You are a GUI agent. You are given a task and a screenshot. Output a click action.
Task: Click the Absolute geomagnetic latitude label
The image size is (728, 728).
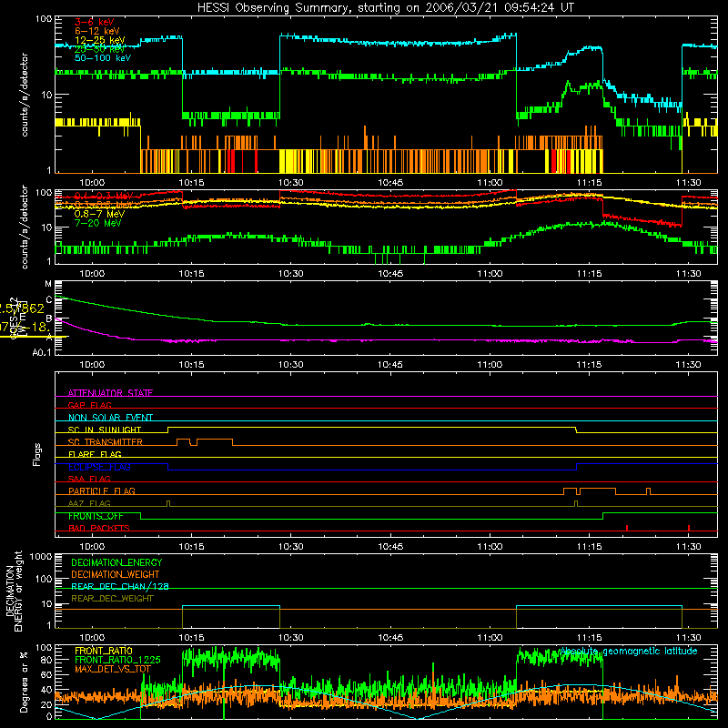click(x=629, y=652)
